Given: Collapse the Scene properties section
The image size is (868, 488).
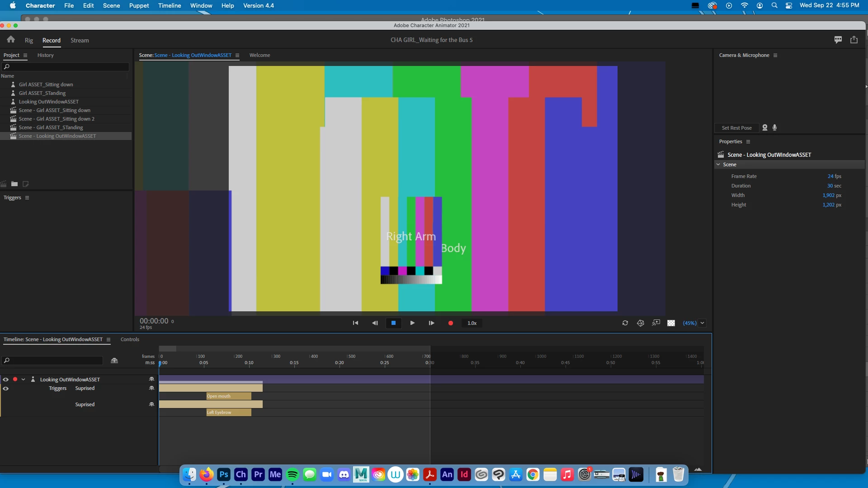Looking at the screenshot, I should pos(718,164).
